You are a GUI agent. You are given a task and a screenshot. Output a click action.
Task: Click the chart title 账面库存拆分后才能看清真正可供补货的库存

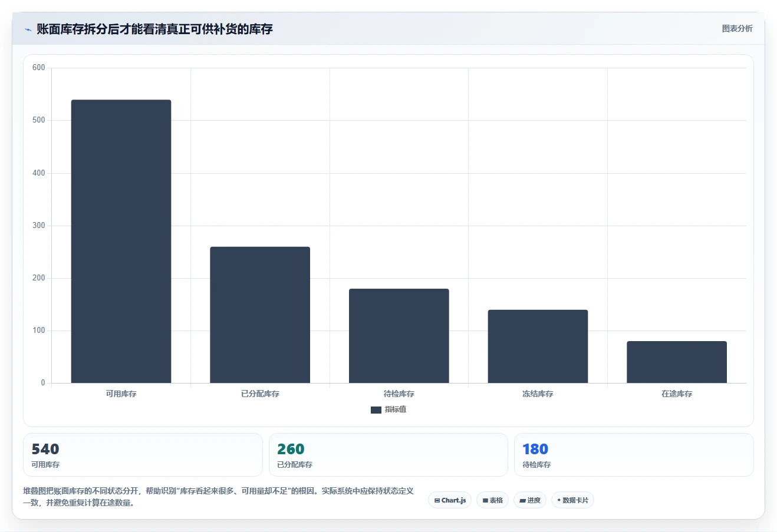(154, 29)
